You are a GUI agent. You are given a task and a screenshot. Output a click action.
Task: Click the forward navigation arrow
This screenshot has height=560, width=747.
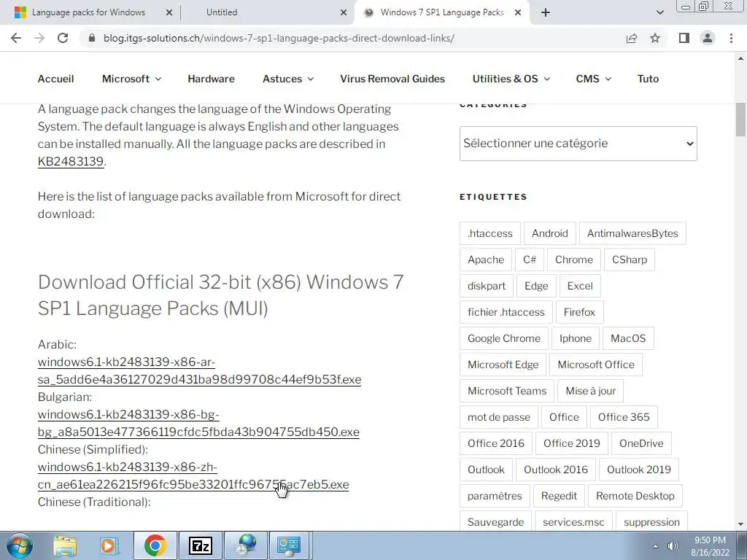(39, 38)
